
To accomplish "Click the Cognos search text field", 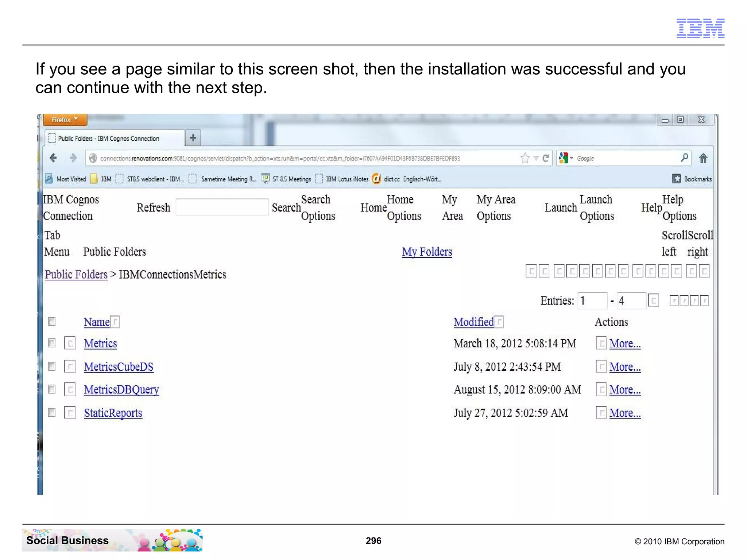I will [x=222, y=207].
